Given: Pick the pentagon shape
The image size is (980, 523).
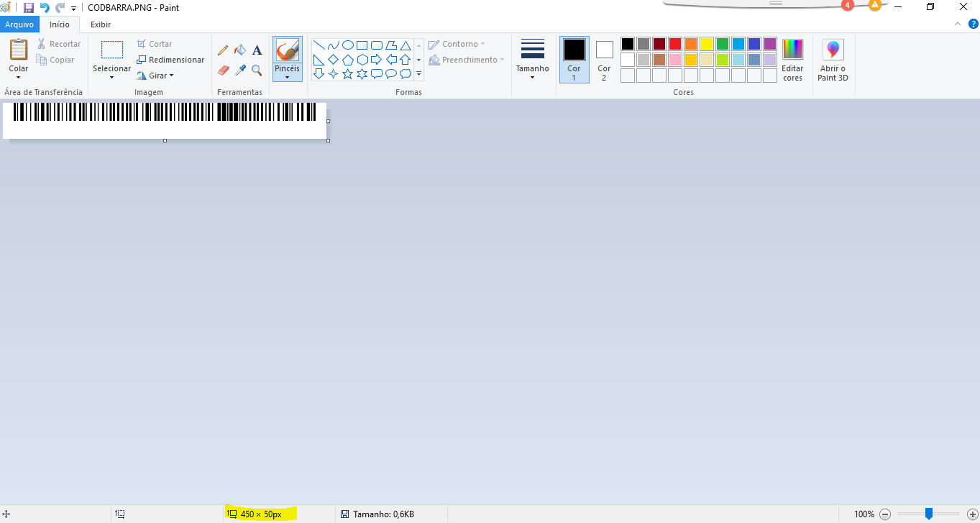Looking at the screenshot, I should click(x=347, y=60).
